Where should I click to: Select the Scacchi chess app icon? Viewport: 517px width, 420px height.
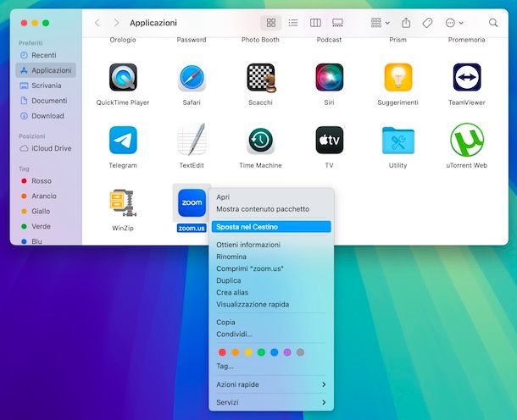pos(262,78)
